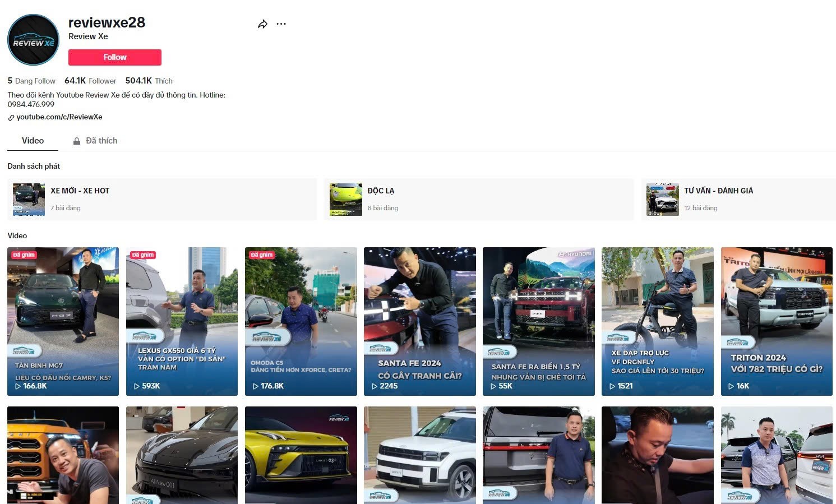This screenshot has width=836, height=504.
Task: Switch to the Video tab
Action: tap(33, 141)
